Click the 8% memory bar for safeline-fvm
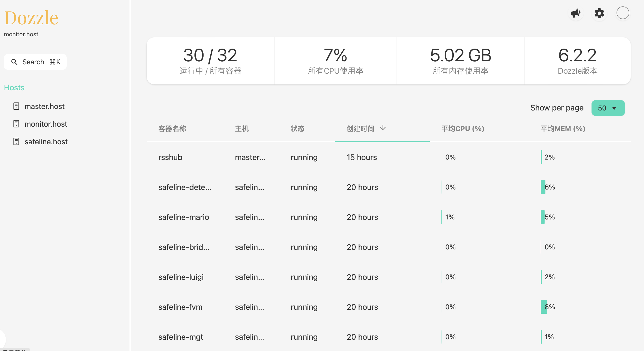644x351 pixels. pyautogui.click(x=544, y=307)
